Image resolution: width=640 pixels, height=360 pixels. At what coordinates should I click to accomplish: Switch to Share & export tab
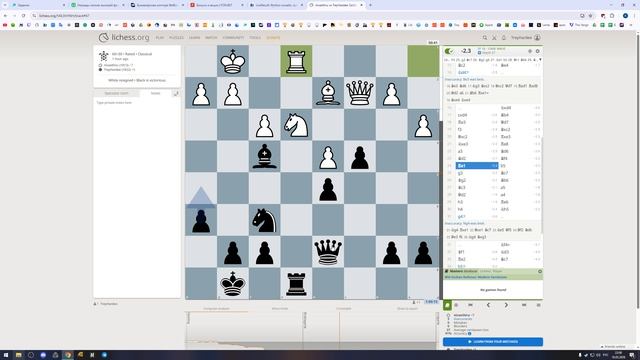(x=407, y=309)
